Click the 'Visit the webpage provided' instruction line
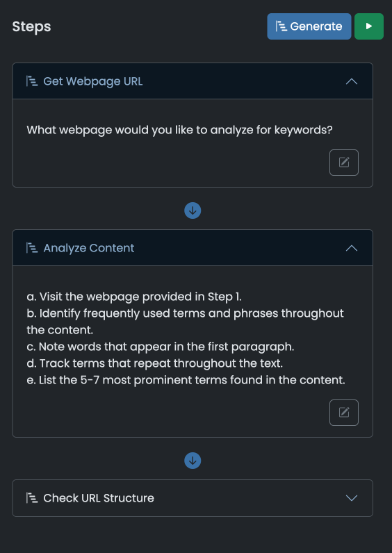Image resolution: width=392 pixels, height=553 pixels. 134,297
